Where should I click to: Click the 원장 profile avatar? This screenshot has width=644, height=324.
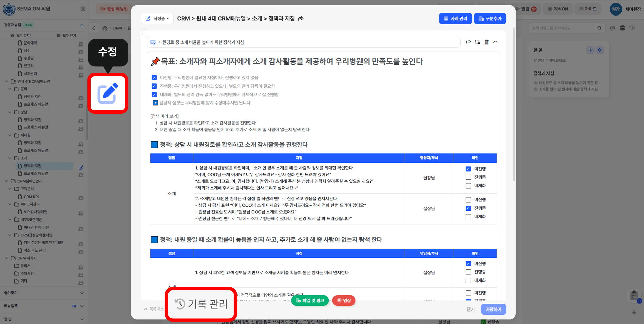[x=616, y=9]
